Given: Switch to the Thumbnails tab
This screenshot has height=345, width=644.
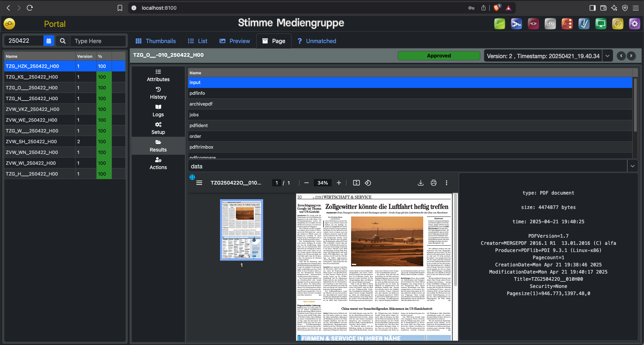Looking at the screenshot, I should (155, 41).
